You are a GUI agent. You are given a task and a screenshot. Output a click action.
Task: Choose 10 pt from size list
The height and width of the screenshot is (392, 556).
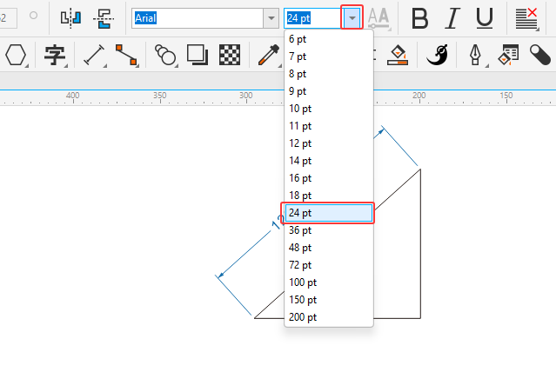coord(329,109)
